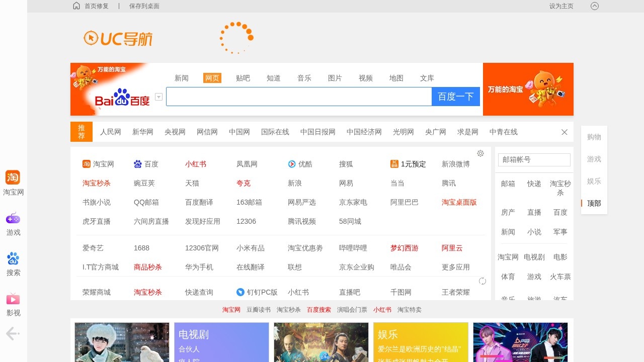Open the 电视剧 purple card
Viewport: 644px width, 362px height.
pyautogui.click(x=221, y=342)
